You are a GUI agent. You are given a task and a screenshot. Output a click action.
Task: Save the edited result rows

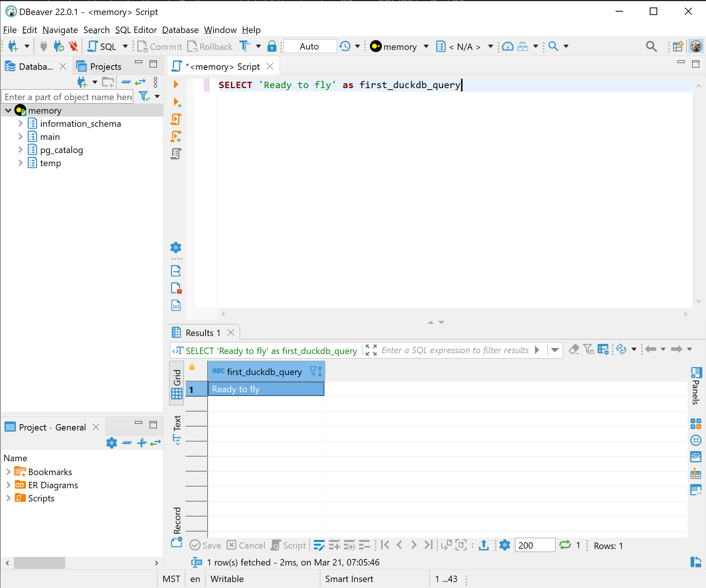click(205, 545)
